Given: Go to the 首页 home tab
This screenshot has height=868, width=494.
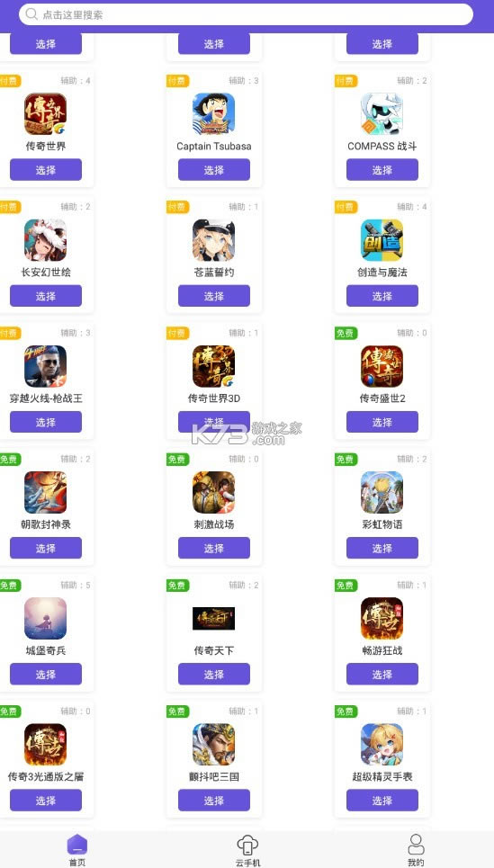Looking at the screenshot, I should [77, 851].
